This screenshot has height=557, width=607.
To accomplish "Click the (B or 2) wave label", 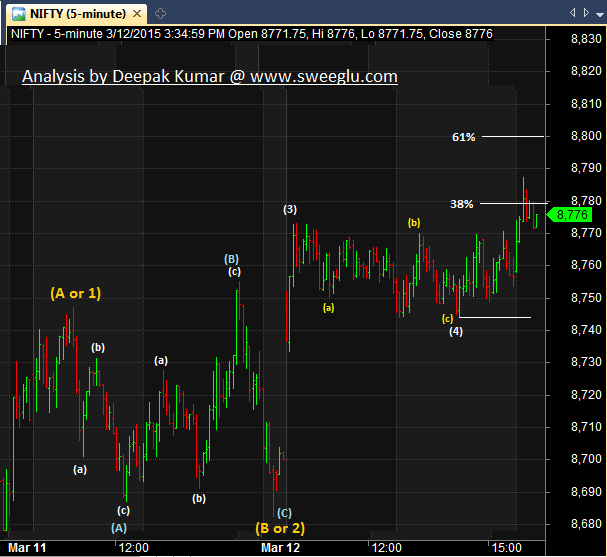I will [x=280, y=528].
